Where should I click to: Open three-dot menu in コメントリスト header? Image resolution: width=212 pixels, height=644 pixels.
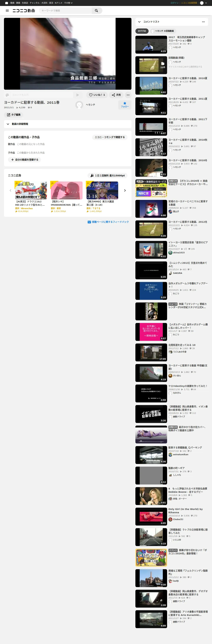click(203, 22)
